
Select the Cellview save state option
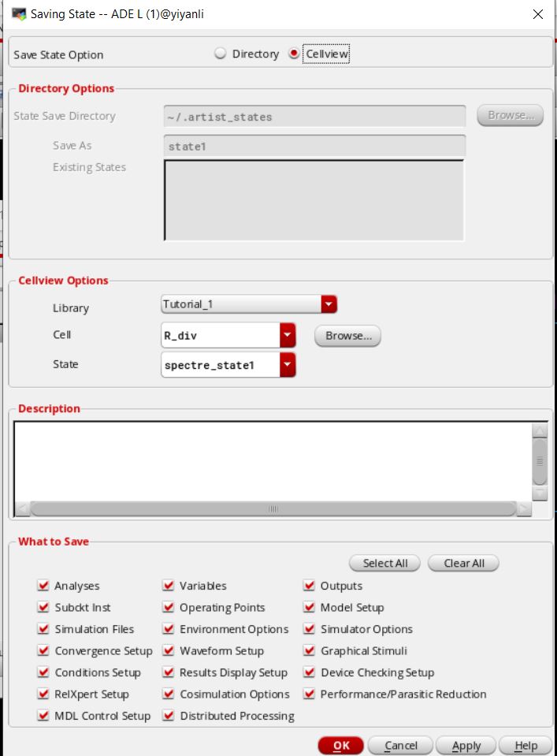click(x=293, y=54)
